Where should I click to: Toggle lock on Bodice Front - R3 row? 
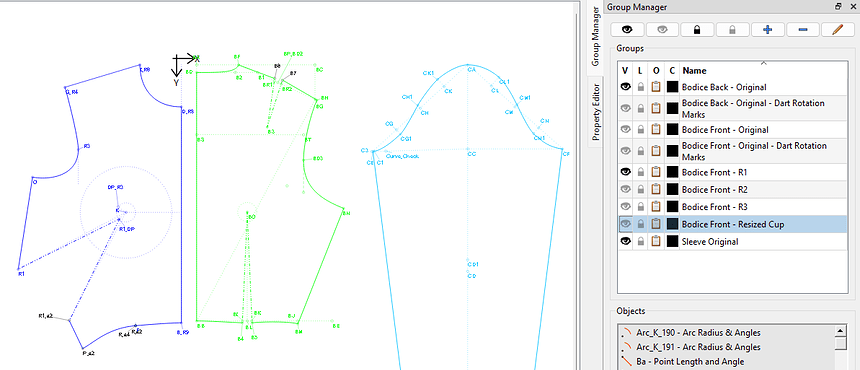point(641,207)
